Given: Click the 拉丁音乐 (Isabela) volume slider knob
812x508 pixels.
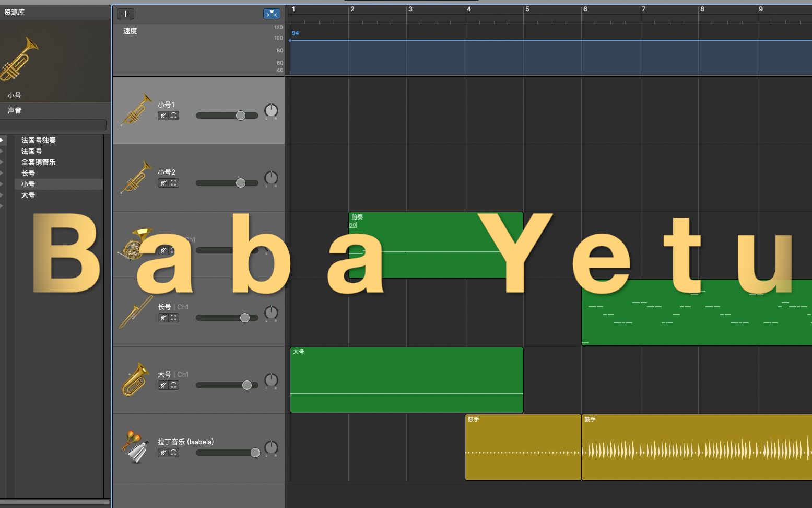Looking at the screenshot, I should (255, 453).
